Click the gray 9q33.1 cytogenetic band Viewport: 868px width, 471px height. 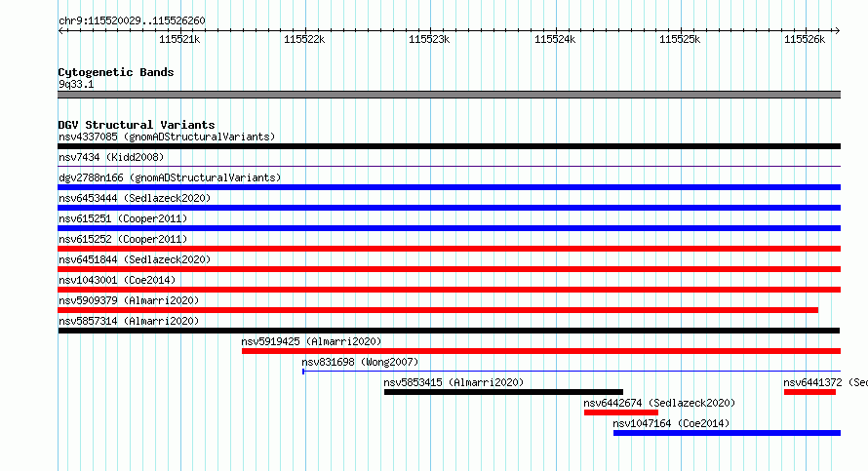click(x=449, y=95)
